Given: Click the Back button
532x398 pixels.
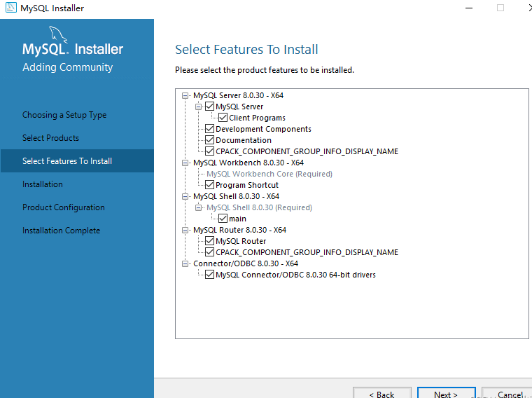Looking at the screenshot, I should tap(381, 394).
